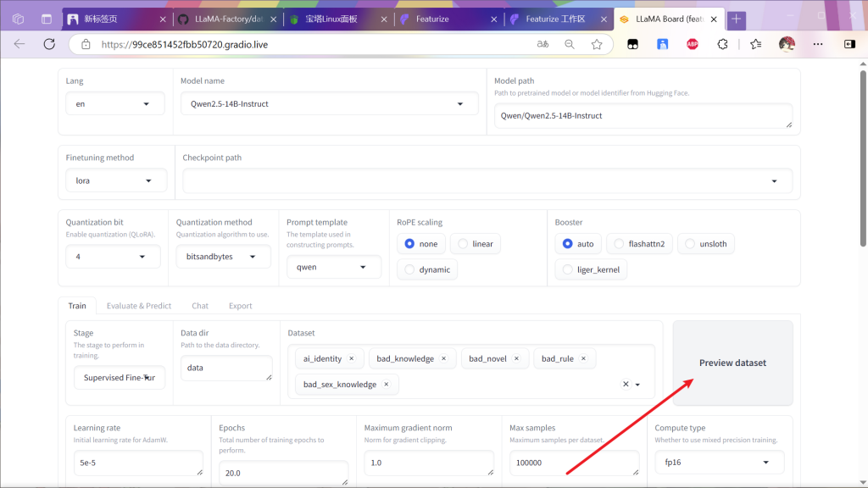Screen dimensions: 868x488
Task: View site information lock icon
Action: (86, 44)
